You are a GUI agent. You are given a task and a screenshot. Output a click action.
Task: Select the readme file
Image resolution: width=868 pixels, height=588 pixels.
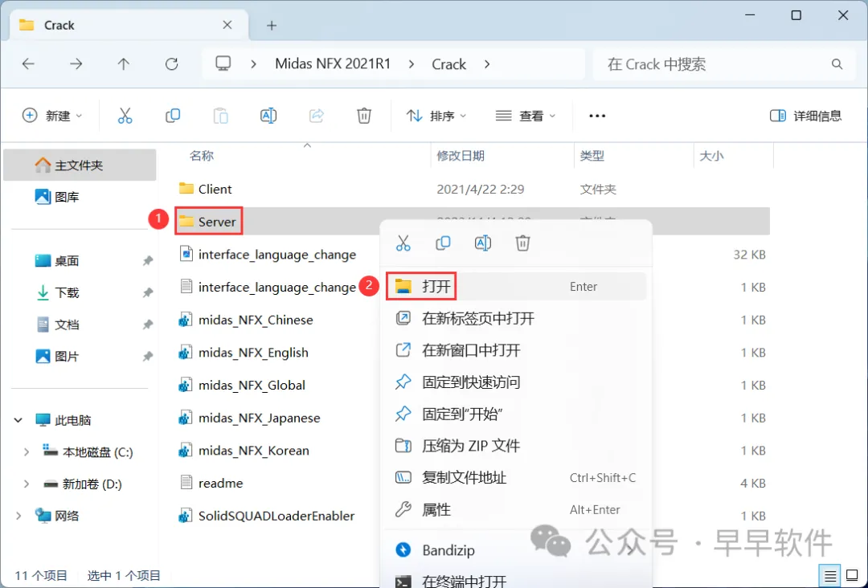click(x=211, y=483)
